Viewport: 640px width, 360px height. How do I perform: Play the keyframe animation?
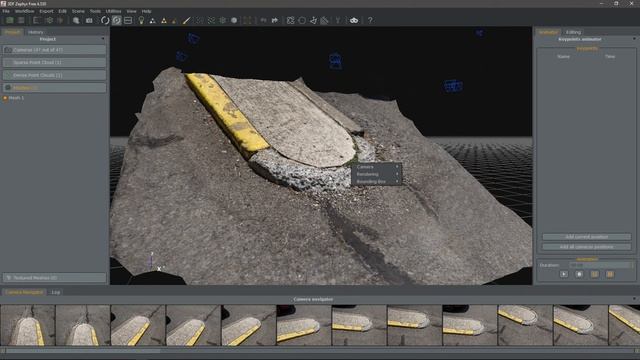pyautogui.click(x=564, y=274)
